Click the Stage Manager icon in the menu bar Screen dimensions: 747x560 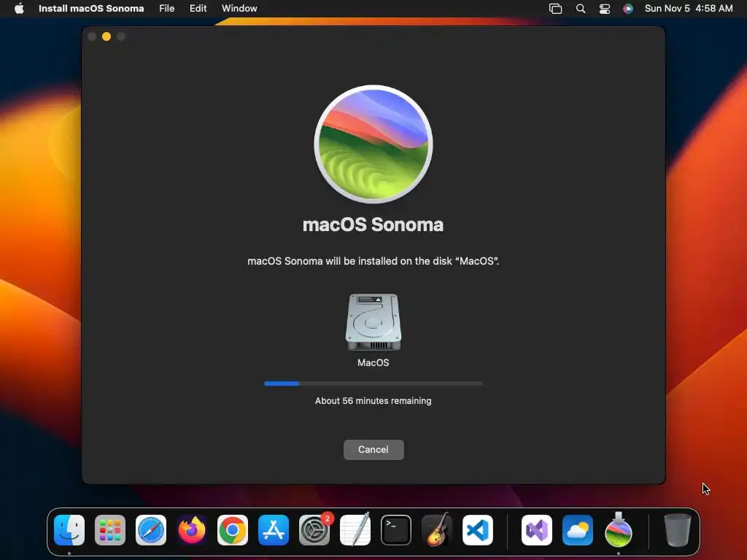coord(555,9)
